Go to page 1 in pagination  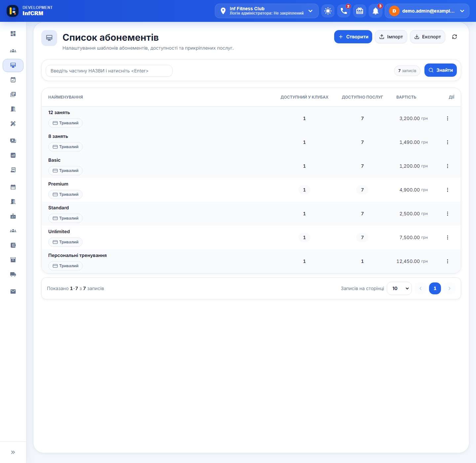pos(435,288)
